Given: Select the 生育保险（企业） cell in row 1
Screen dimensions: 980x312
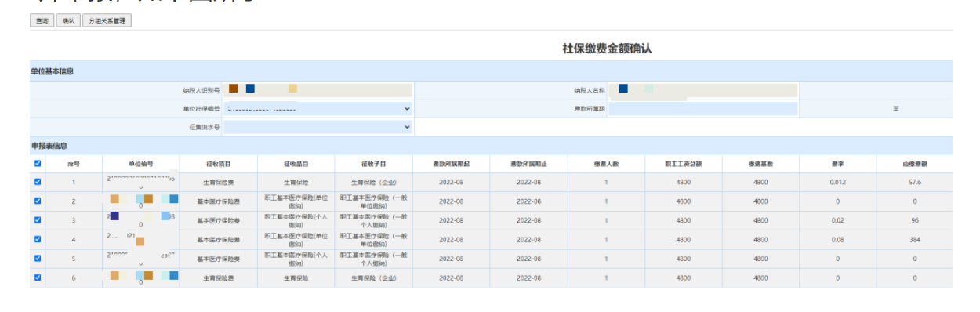Looking at the screenshot, I should (374, 182).
